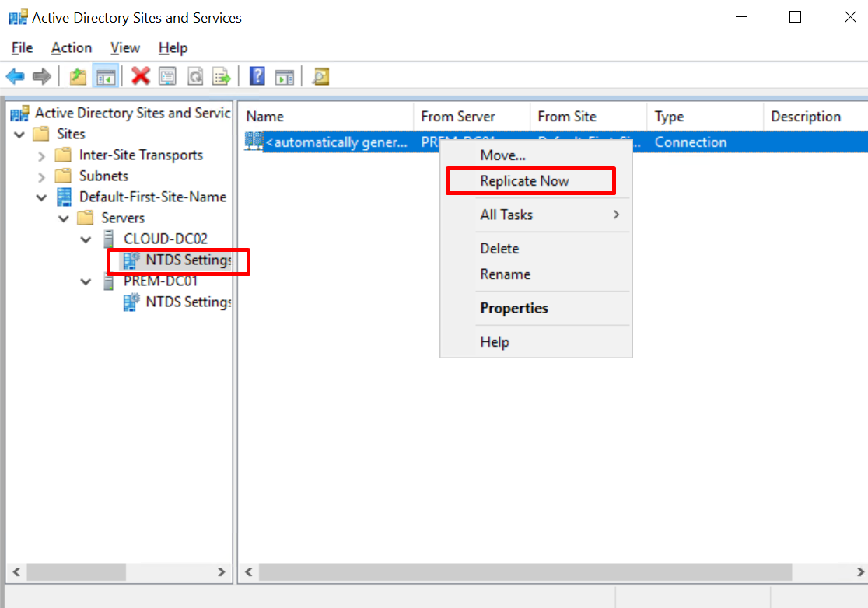This screenshot has height=608, width=868.
Task: Click tree pane scrollbar left arrow
Action: click(x=16, y=572)
